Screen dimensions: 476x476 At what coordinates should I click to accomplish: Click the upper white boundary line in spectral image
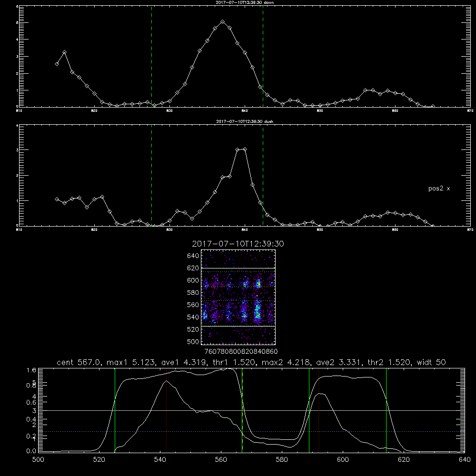(238, 268)
